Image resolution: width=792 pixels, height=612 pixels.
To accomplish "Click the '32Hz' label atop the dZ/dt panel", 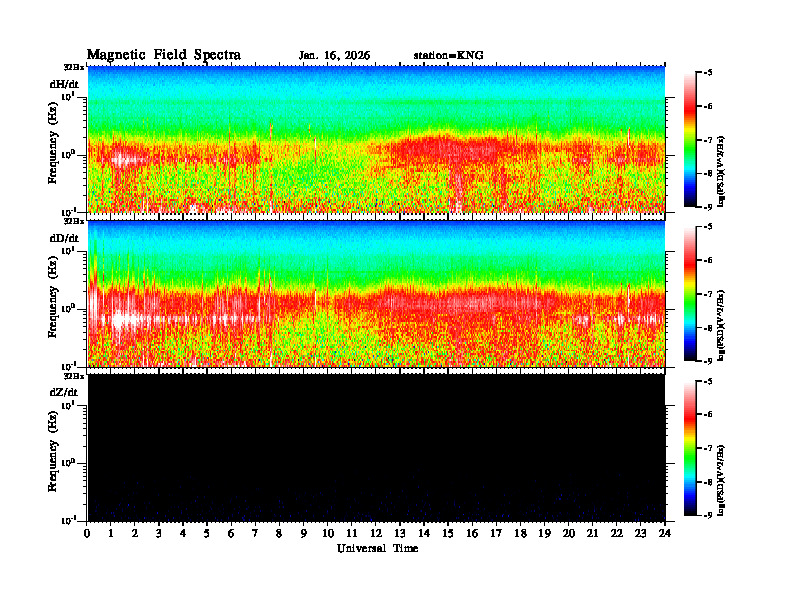I will [x=73, y=376].
